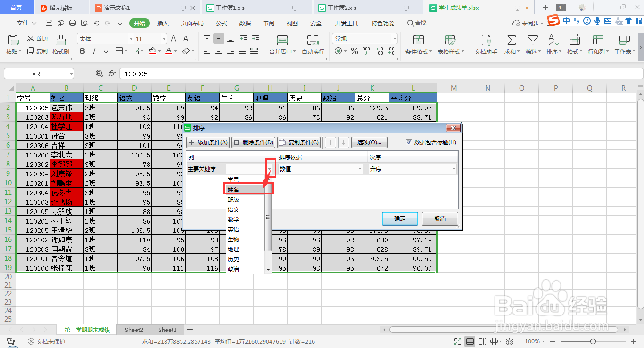Click the Save icon in quick access toolbar
This screenshot has height=348, width=644.
49,23
